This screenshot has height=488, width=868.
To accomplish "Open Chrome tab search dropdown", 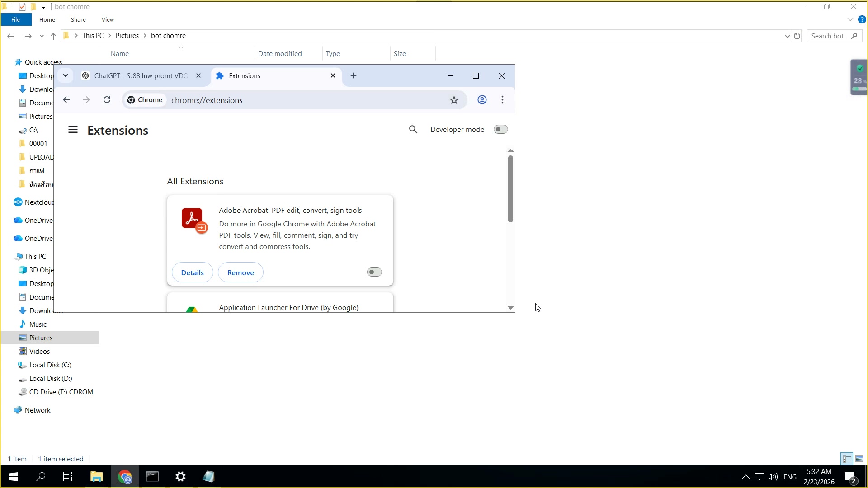I will 66,76.
